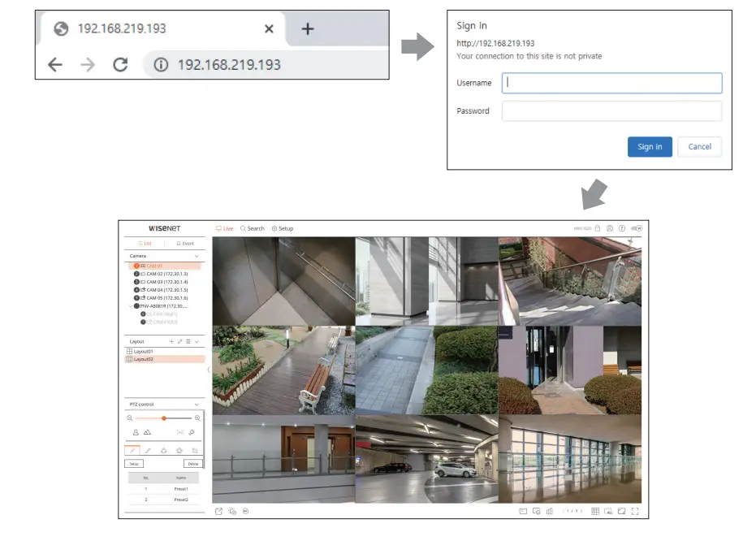The width and height of the screenshot is (756, 541).
Task: Select the parking garage camera tile
Action: coord(426,459)
